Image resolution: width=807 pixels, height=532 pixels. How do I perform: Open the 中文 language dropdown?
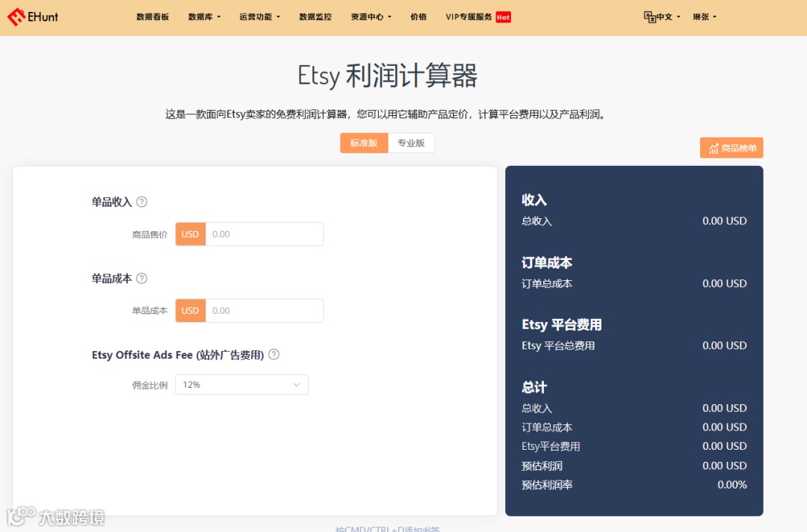[668, 17]
